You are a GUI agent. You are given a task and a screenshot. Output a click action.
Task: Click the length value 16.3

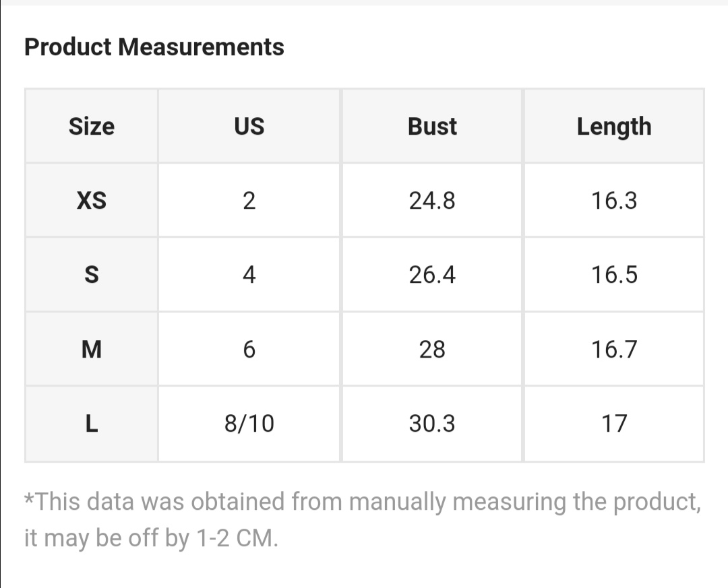614,201
